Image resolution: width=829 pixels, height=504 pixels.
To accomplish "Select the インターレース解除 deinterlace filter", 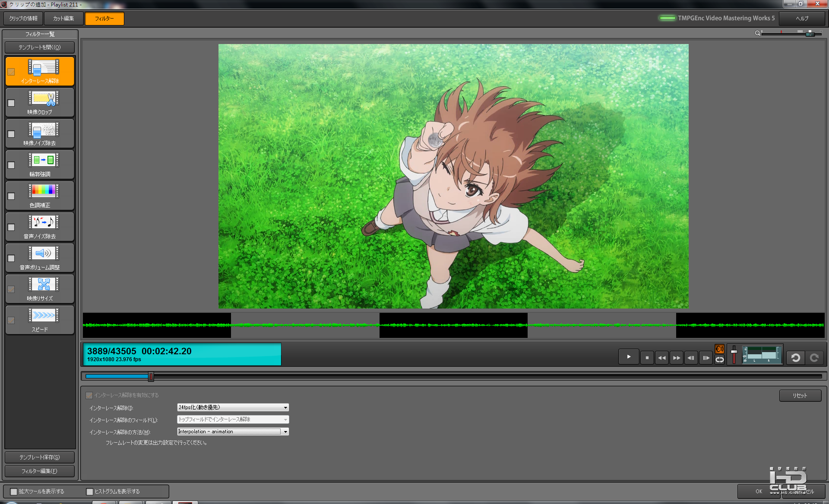I will pyautogui.click(x=40, y=71).
